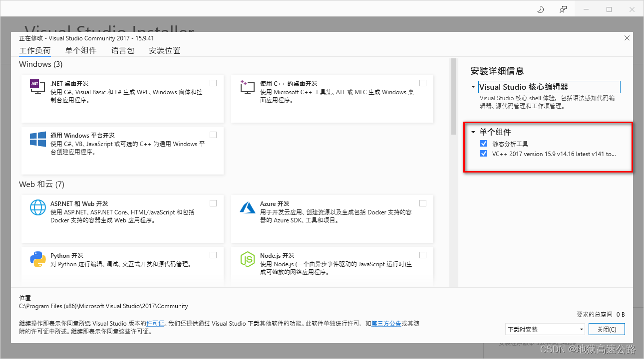Click the Node.js hexagon icon
Viewport: 644px width, 359px height.
tap(248, 259)
